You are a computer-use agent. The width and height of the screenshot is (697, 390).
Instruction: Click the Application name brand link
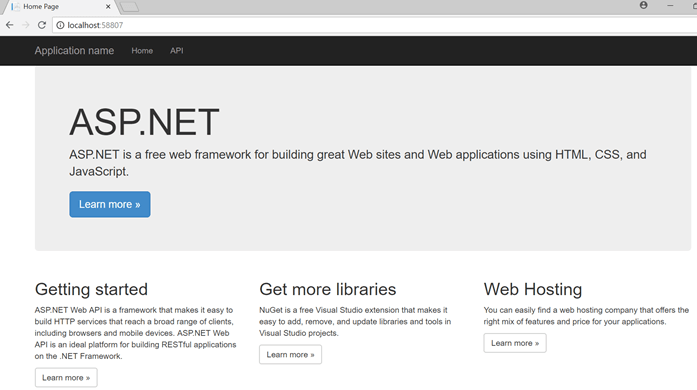[74, 51]
